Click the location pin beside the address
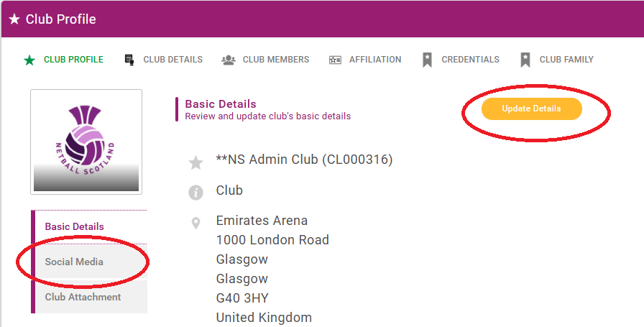644x327 pixels. [195, 223]
